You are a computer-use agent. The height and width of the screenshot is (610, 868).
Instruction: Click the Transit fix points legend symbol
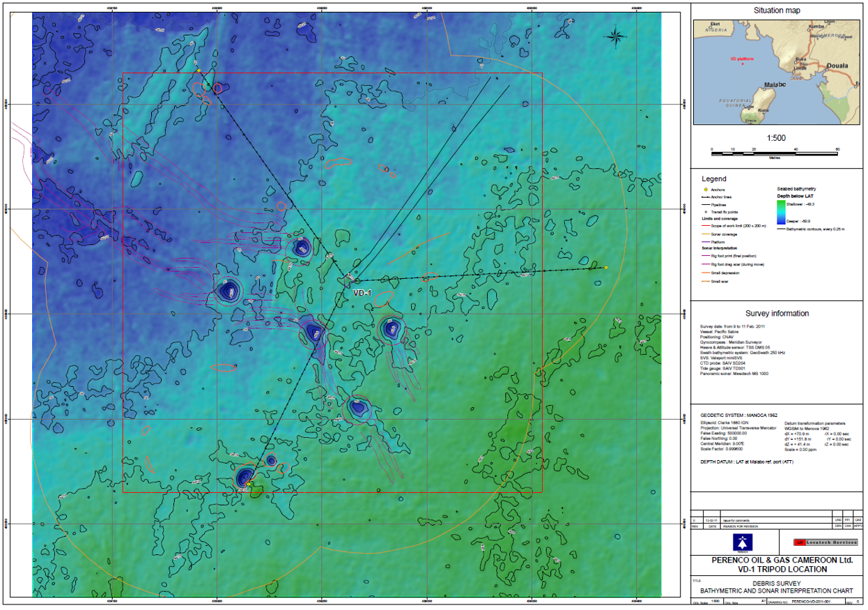coord(705,211)
